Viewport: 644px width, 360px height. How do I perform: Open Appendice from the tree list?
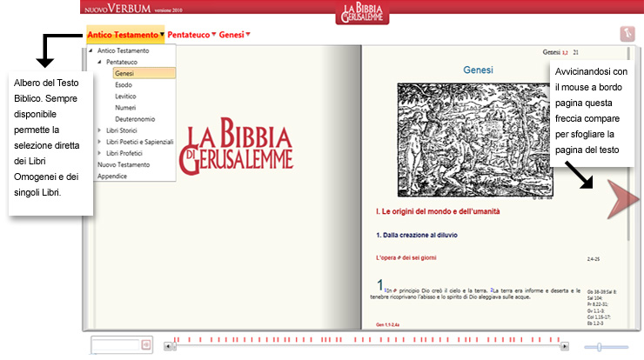pyautogui.click(x=111, y=176)
